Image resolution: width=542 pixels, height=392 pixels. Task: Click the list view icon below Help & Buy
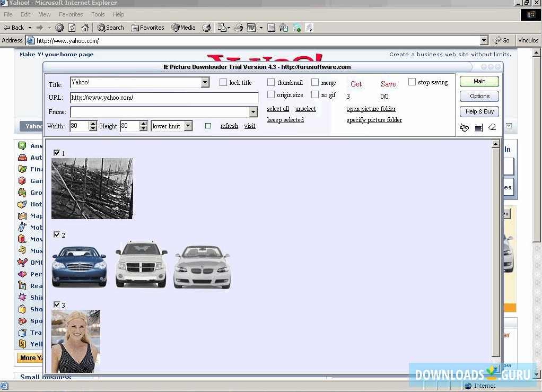pyautogui.click(x=478, y=127)
